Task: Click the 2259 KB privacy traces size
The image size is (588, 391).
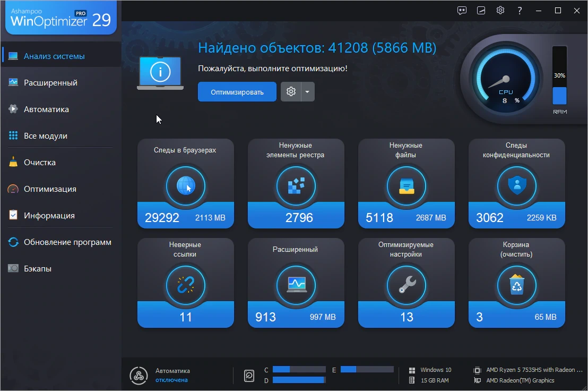Action: click(541, 218)
